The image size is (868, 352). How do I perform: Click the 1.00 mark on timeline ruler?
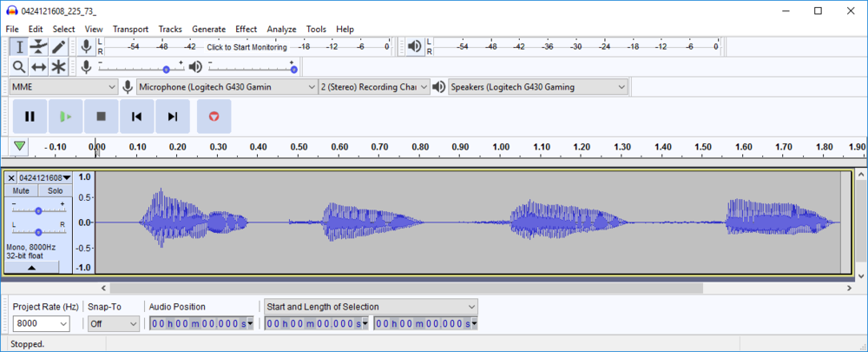[x=501, y=147]
